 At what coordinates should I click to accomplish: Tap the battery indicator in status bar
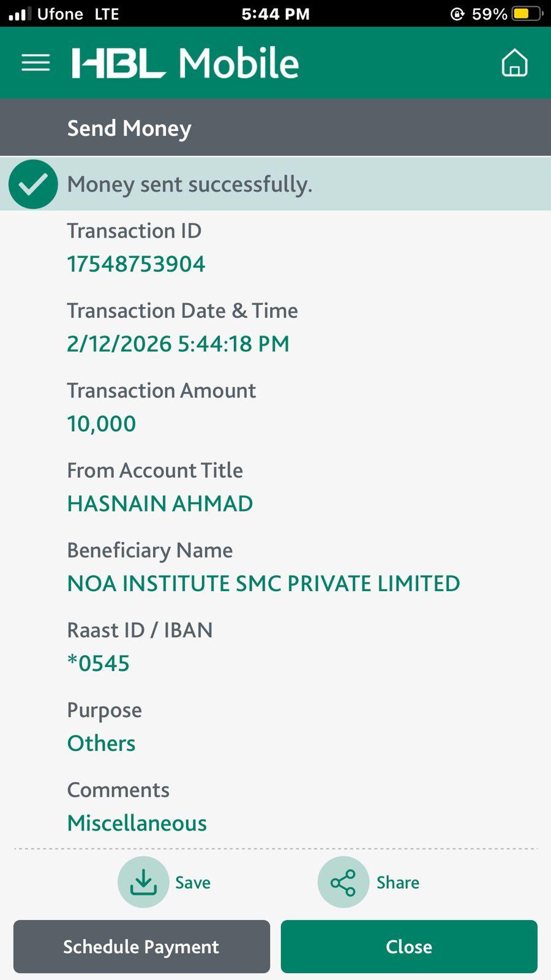coord(527,13)
